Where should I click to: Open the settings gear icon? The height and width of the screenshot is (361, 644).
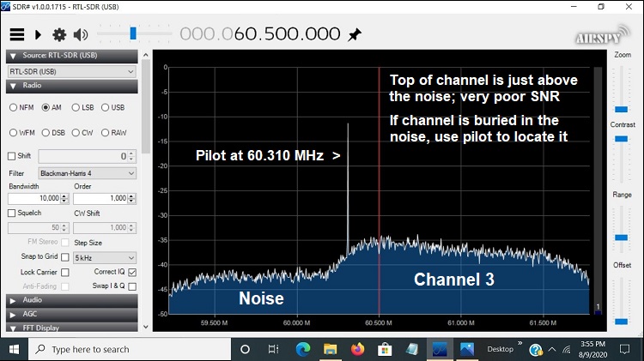click(x=59, y=34)
